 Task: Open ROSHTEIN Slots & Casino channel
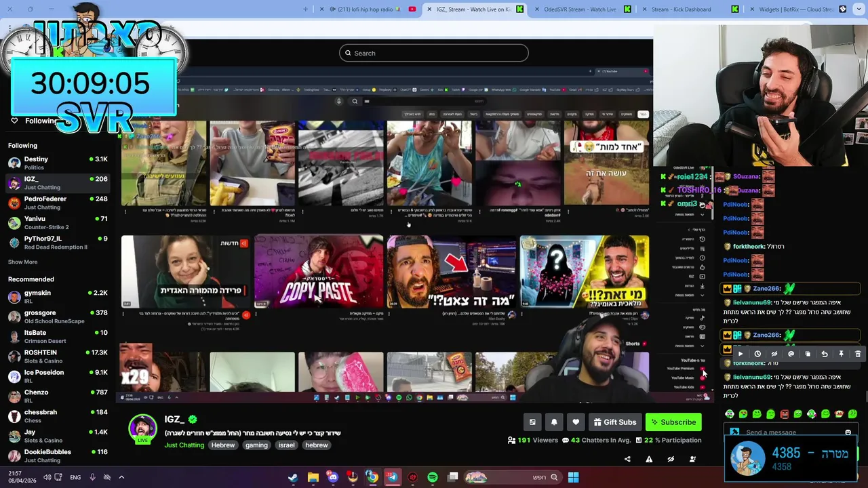point(58,356)
